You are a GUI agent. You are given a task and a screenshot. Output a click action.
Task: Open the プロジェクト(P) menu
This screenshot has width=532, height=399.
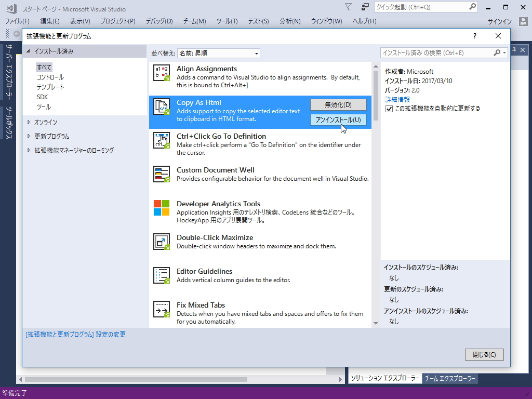pyautogui.click(x=118, y=21)
